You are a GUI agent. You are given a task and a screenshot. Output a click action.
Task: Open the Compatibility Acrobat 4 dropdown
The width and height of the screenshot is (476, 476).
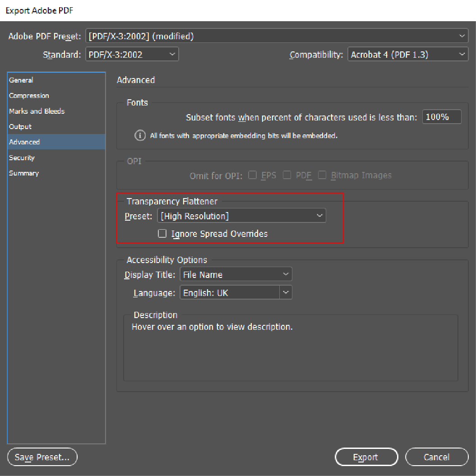pos(408,55)
